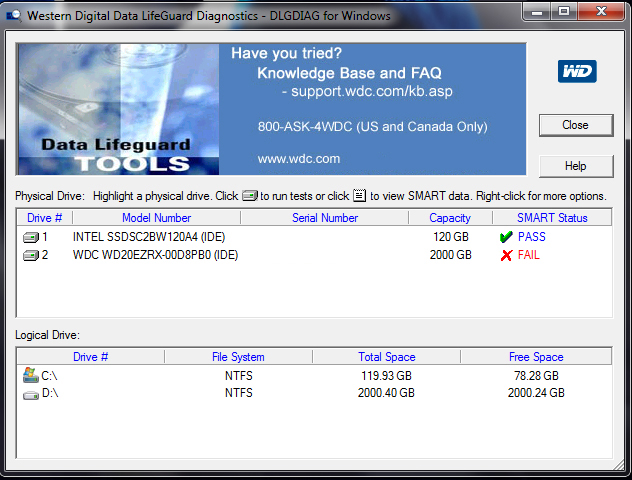Click the drive icon for physical drive 1
Screen dimensions: 632x480
(x=31, y=237)
